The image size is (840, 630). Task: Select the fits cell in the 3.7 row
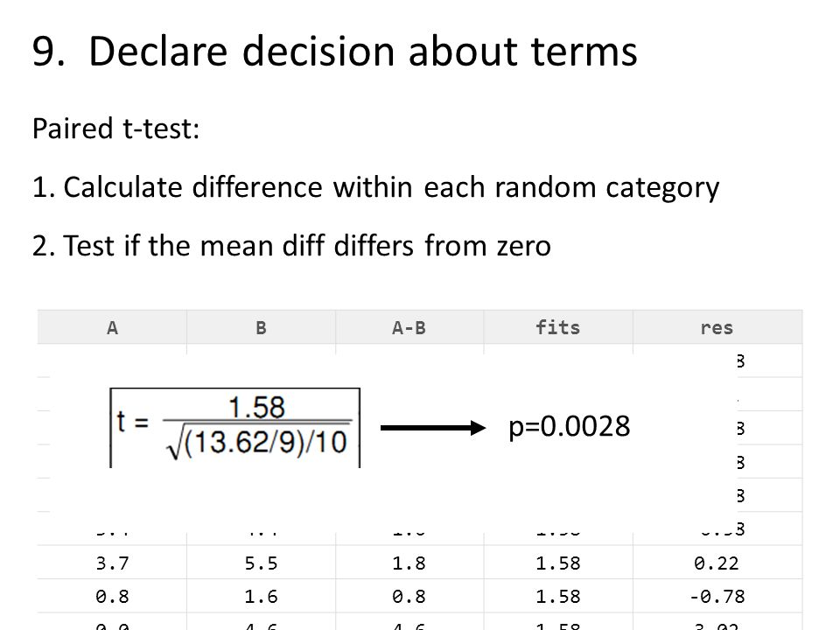coord(558,563)
